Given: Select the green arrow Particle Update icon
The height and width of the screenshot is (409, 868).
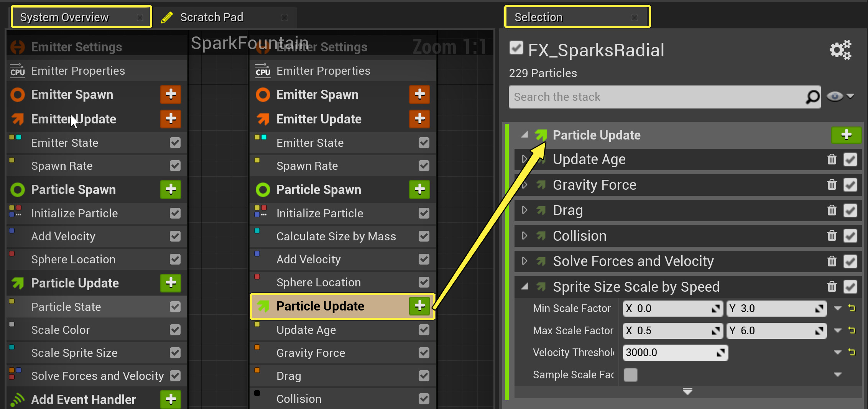Looking at the screenshot, I should (x=17, y=283).
